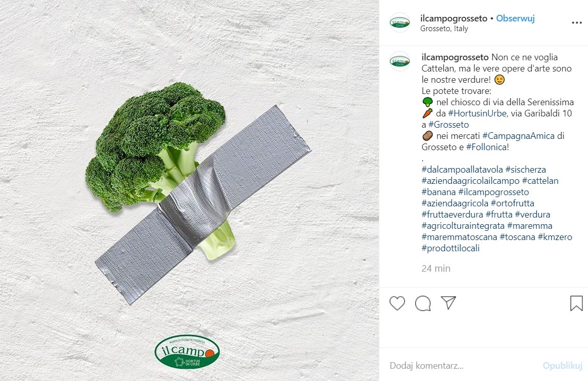Viewport: 588px width, 381px height.
Task: Open the #maremmatoscana hashtag
Action: [459, 237]
